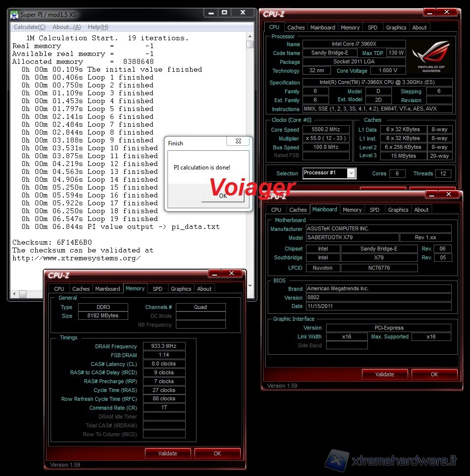Click Validate in the CPU-Z Memory window
Viewport: 470px width, 476px height.
167,453
